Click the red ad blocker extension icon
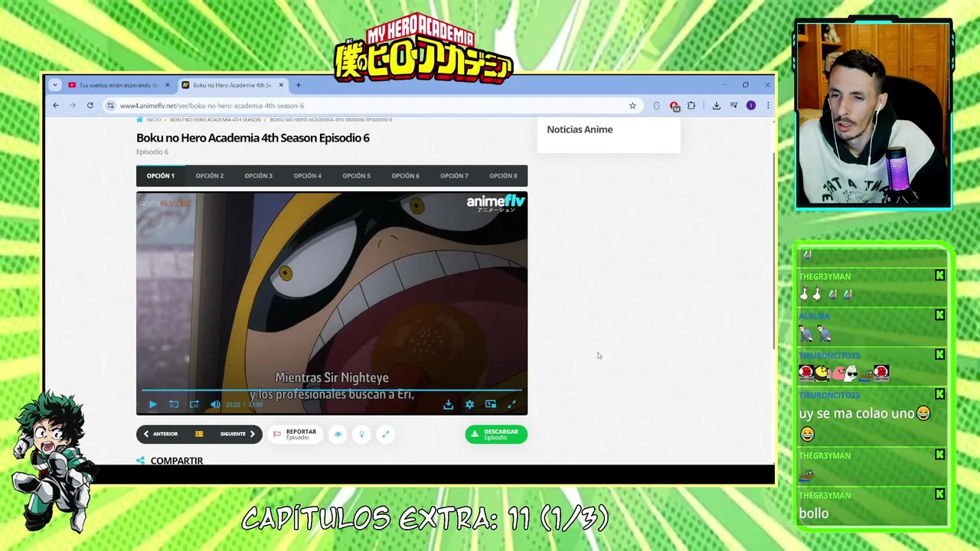 tap(674, 106)
